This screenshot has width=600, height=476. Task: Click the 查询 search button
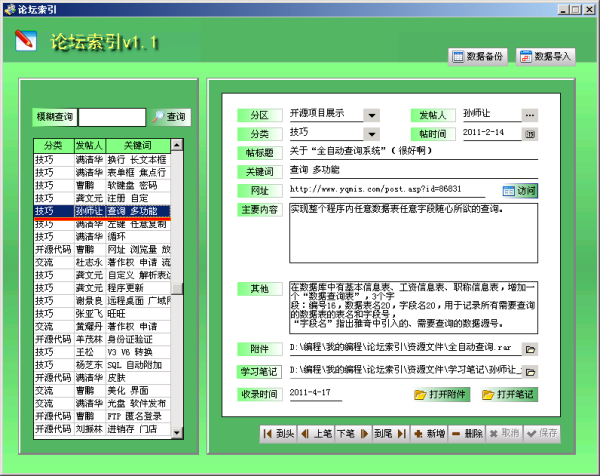click(169, 117)
